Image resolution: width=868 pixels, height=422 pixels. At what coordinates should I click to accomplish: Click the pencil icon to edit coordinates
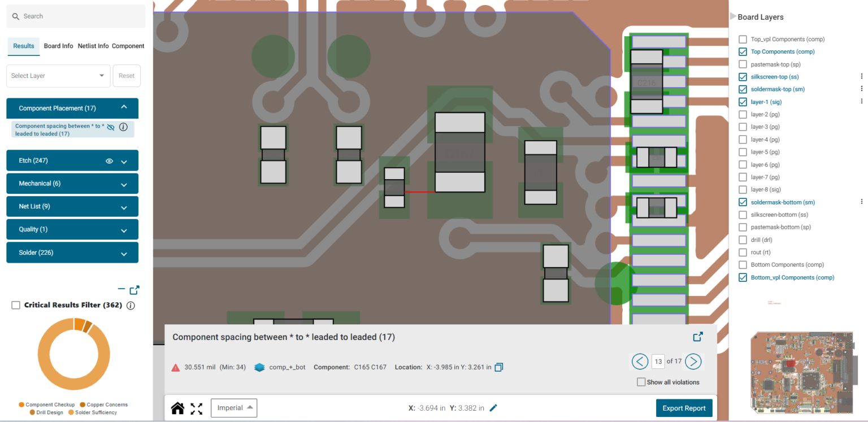pos(493,408)
